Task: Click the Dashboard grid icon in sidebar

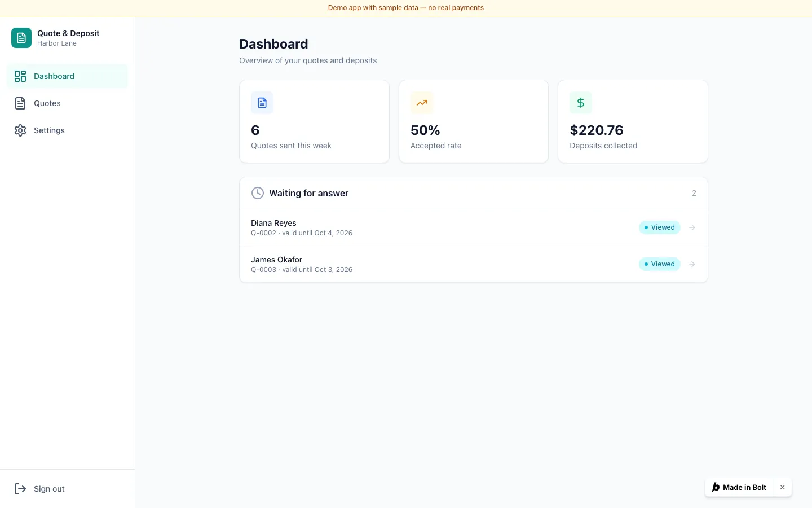Action: pyautogui.click(x=20, y=76)
